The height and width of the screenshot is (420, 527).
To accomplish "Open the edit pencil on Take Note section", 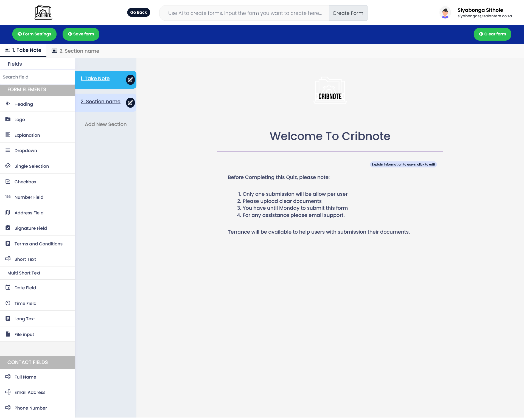I will 130,80.
